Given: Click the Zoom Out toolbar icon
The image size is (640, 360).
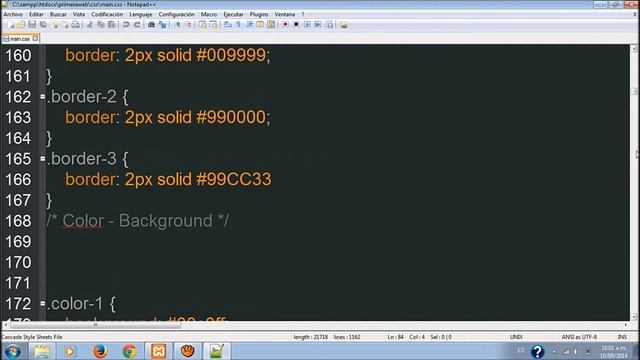Looking at the screenshot, I should [188, 25].
